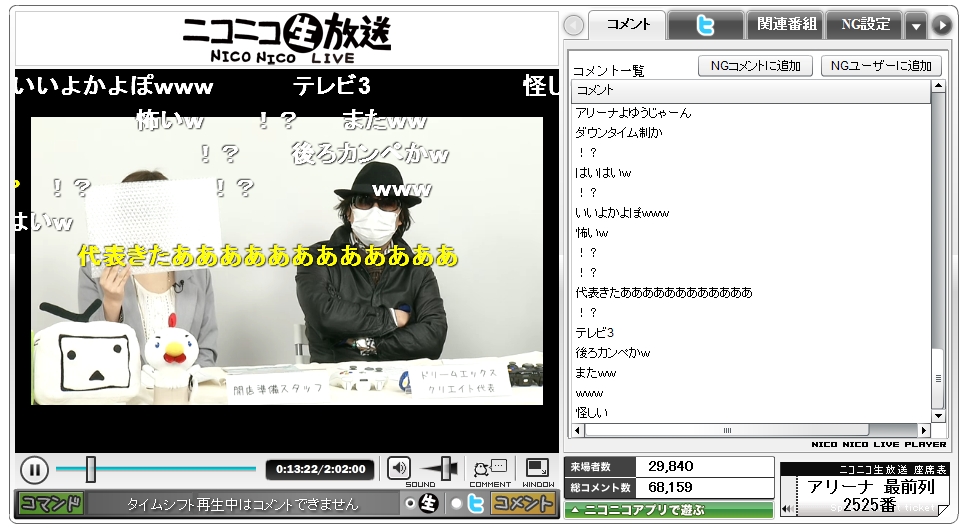
Task: Go to previous tabs with left arrow
Action: pyautogui.click(x=574, y=25)
